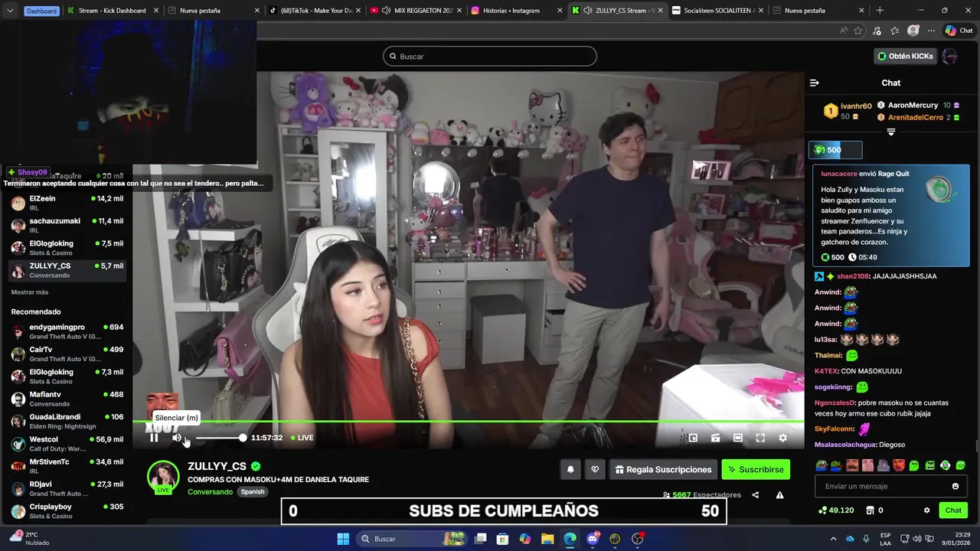Image resolution: width=980 pixels, height=551 pixels.
Task: Open Edge favorites list icon
Action: tap(894, 31)
